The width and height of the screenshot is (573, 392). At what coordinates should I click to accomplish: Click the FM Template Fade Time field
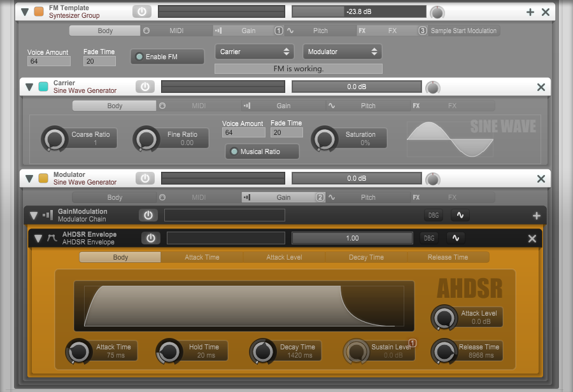click(99, 61)
